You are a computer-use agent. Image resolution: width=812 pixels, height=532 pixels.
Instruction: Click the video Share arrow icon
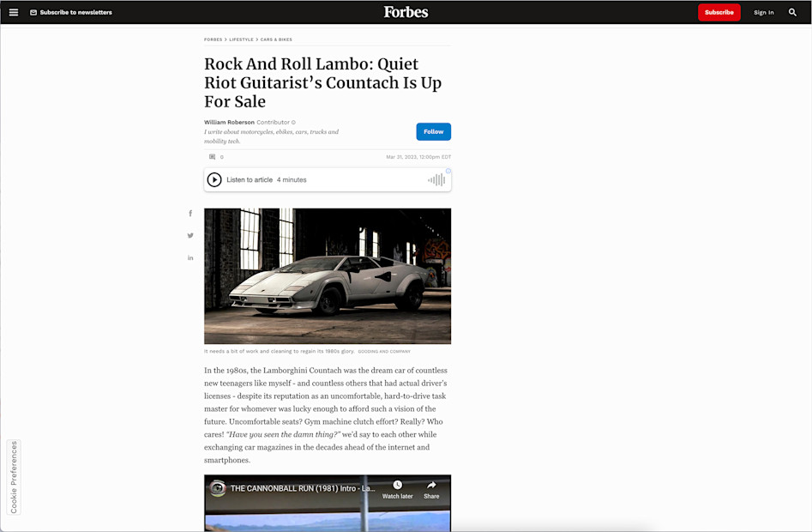click(x=431, y=485)
